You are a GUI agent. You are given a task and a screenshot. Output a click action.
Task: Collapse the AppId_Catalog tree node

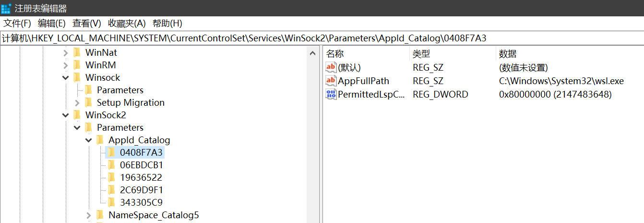pos(89,140)
